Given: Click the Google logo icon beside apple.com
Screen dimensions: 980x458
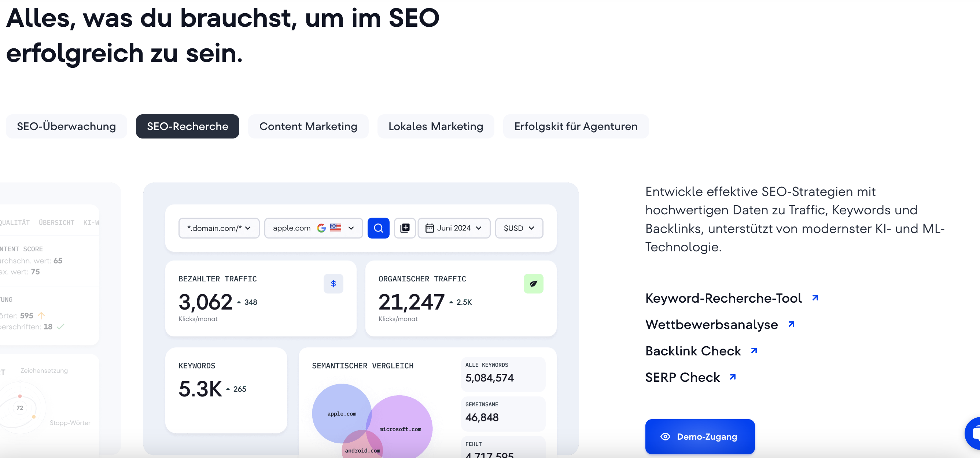Looking at the screenshot, I should (x=321, y=228).
